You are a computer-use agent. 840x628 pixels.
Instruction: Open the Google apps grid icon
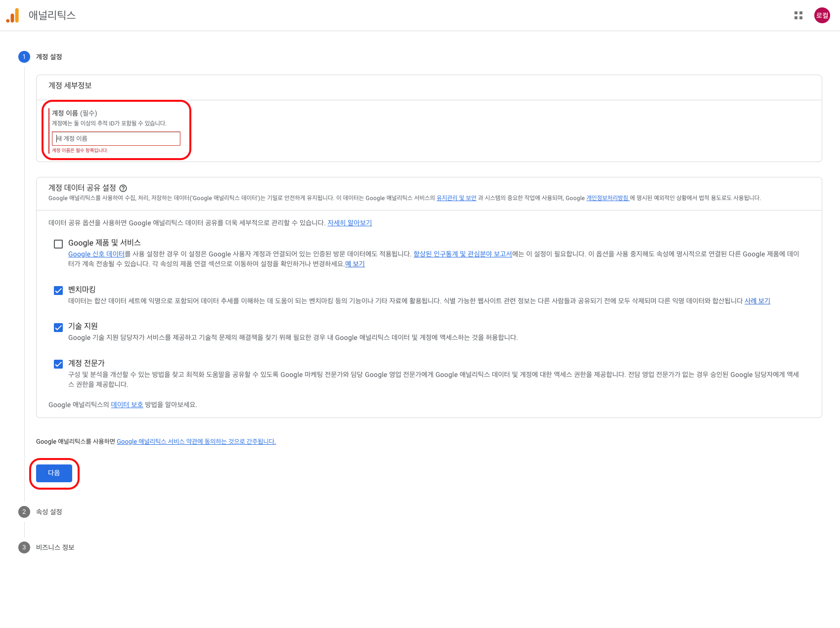pyautogui.click(x=798, y=15)
